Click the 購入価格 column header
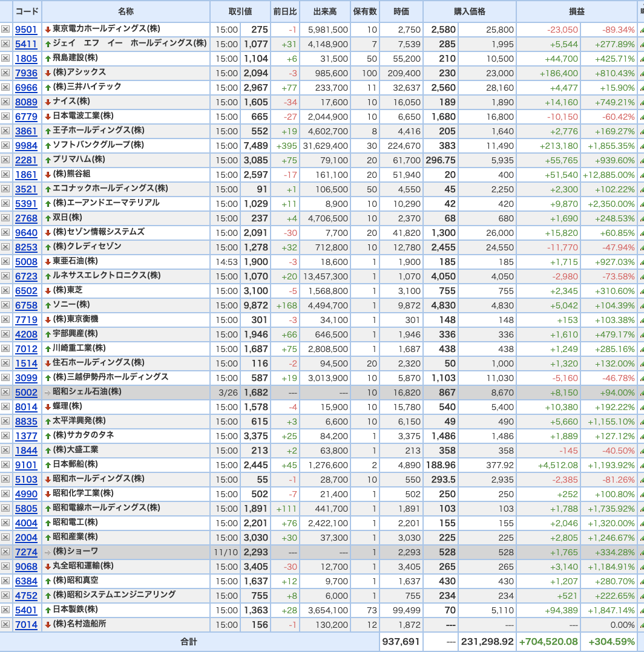 470,11
